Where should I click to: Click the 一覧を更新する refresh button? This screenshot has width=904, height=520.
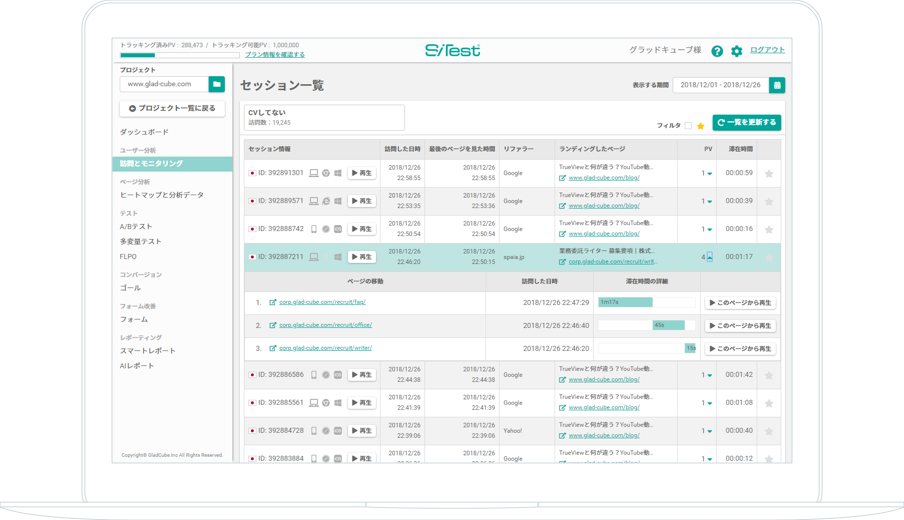(x=747, y=123)
